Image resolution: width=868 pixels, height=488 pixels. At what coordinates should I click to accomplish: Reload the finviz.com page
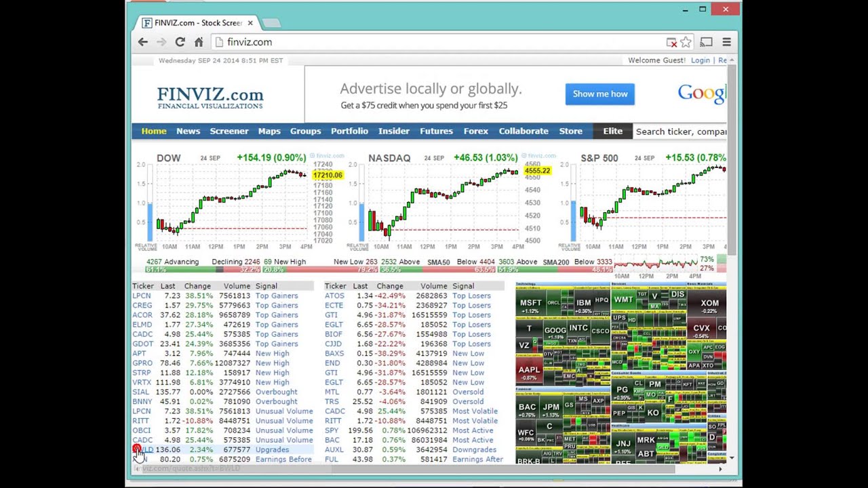click(x=180, y=42)
